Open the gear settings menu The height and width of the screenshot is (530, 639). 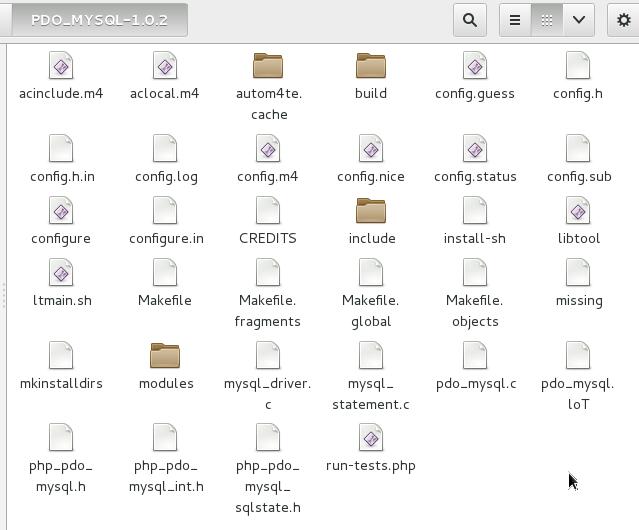click(x=623, y=20)
